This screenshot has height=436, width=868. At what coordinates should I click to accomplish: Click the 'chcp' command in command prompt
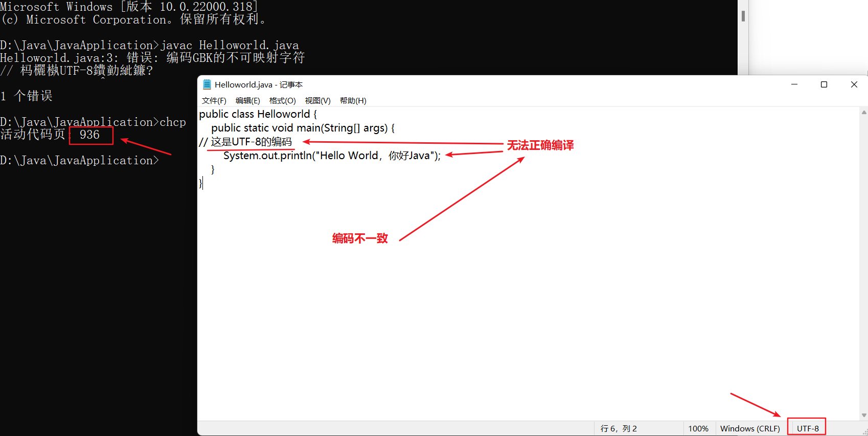173,122
